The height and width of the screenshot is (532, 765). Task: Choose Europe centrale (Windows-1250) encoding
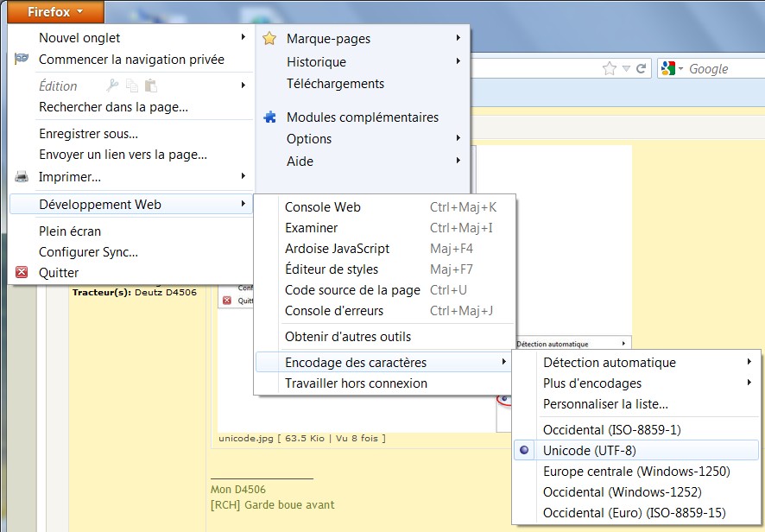[x=636, y=471]
